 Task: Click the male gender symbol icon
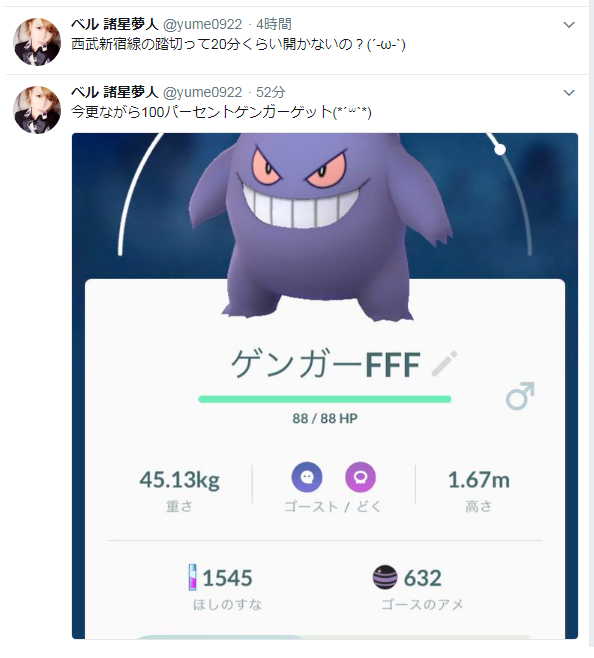[x=520, y=395]
